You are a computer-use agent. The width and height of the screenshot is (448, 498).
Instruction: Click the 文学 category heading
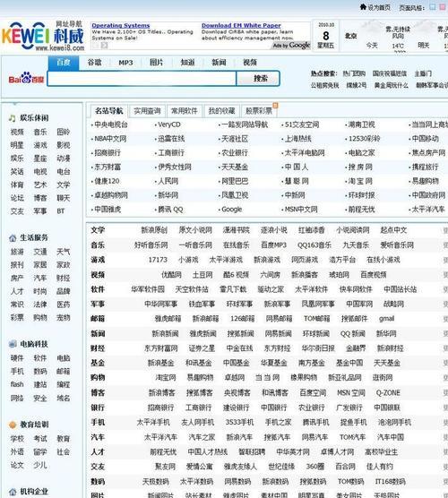click(x=98, y=230)
